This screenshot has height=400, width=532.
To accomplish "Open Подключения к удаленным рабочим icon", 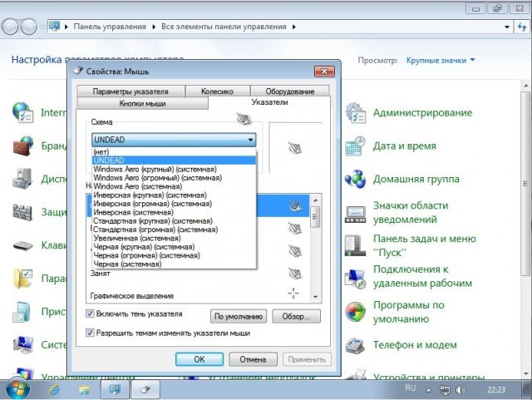I will pyautogui.click(x=356, y=279).
